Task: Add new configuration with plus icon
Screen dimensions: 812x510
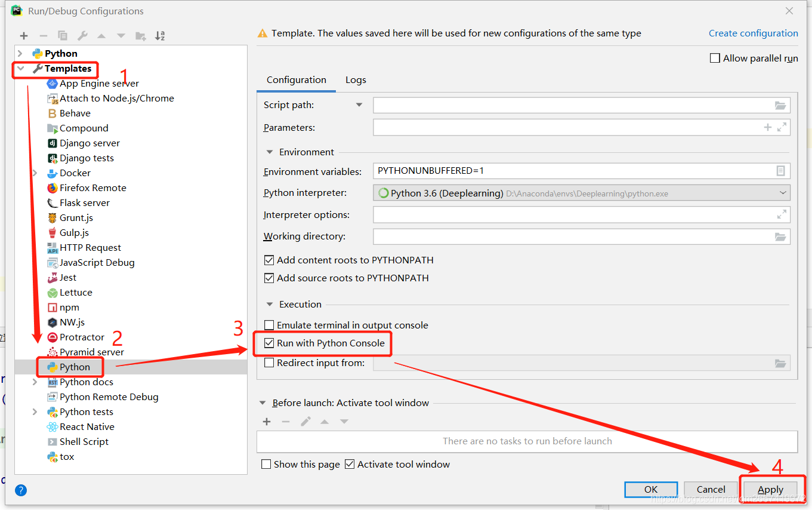Action: [x=24, y=36]
